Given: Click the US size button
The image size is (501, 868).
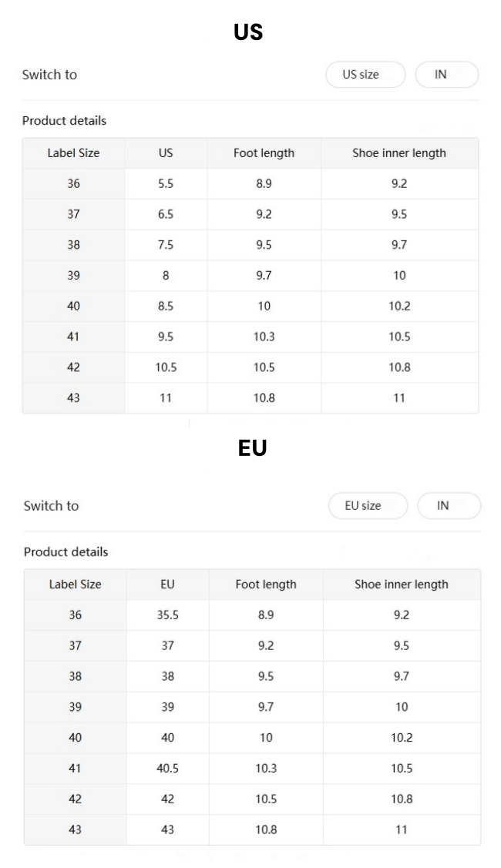Looking at the screenshot, I should coord(365,75).
